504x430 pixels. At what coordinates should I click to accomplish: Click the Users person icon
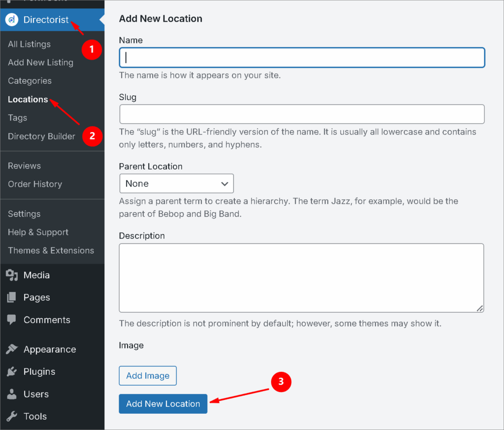tap(12, 394)
